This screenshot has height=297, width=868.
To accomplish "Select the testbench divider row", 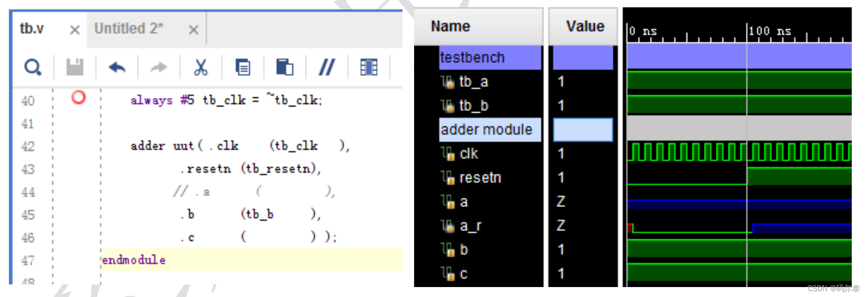I will coord(490,58).
